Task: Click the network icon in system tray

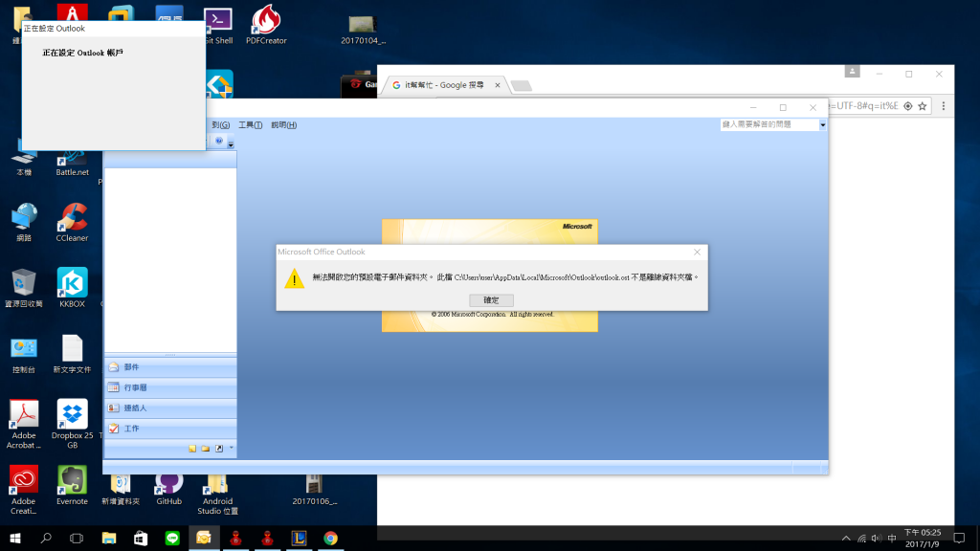Action: (x=862, y=539)
